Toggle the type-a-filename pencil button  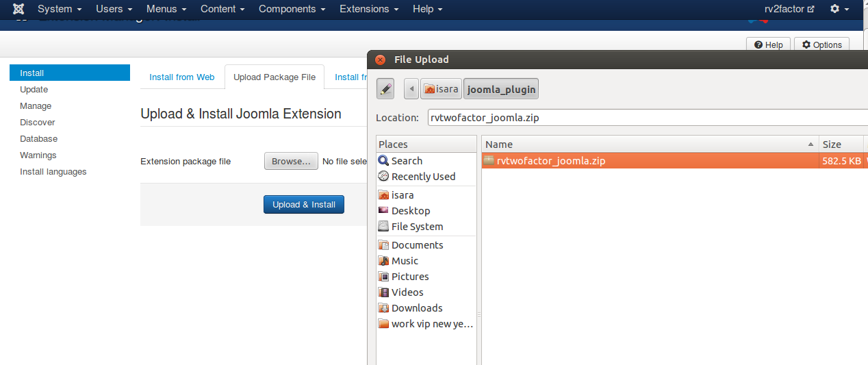click(x=385, y=88)
